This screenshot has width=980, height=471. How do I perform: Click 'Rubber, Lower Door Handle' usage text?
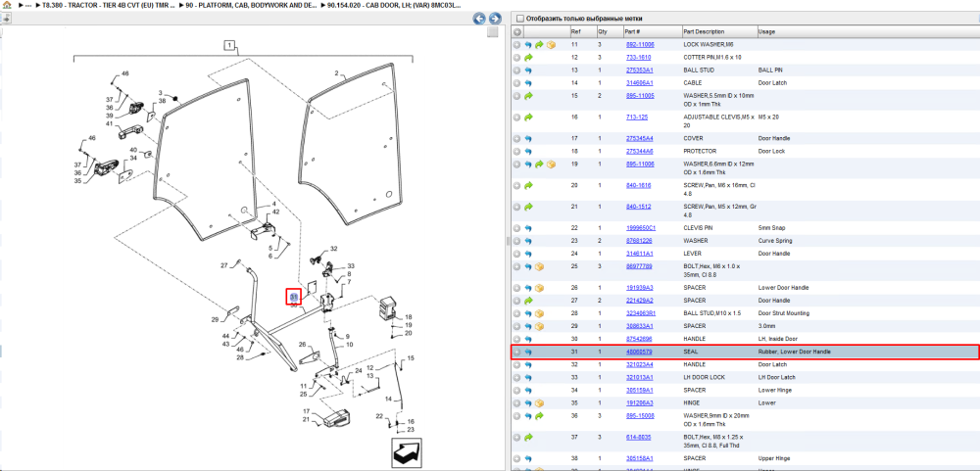795,352
